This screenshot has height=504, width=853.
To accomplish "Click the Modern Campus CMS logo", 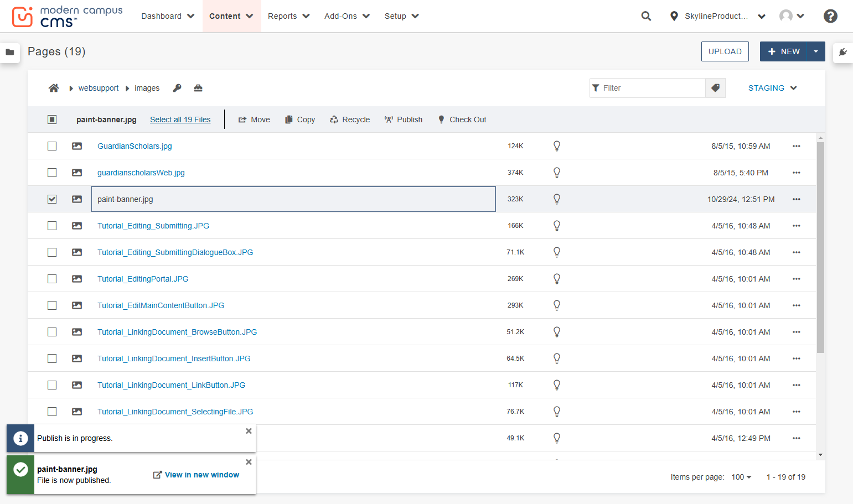I will point(67,17).
